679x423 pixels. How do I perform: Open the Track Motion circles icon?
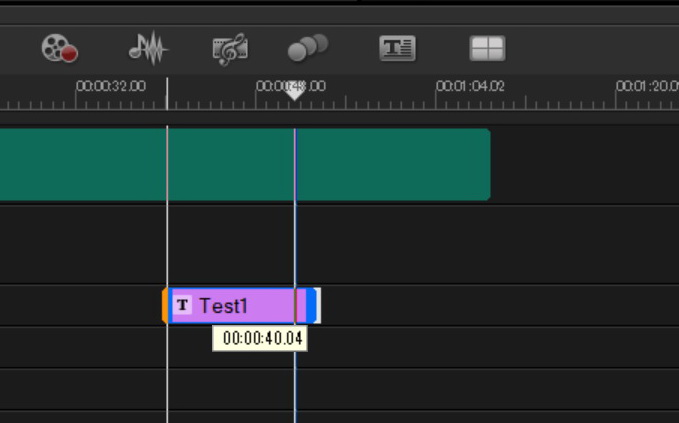[307, 48]
